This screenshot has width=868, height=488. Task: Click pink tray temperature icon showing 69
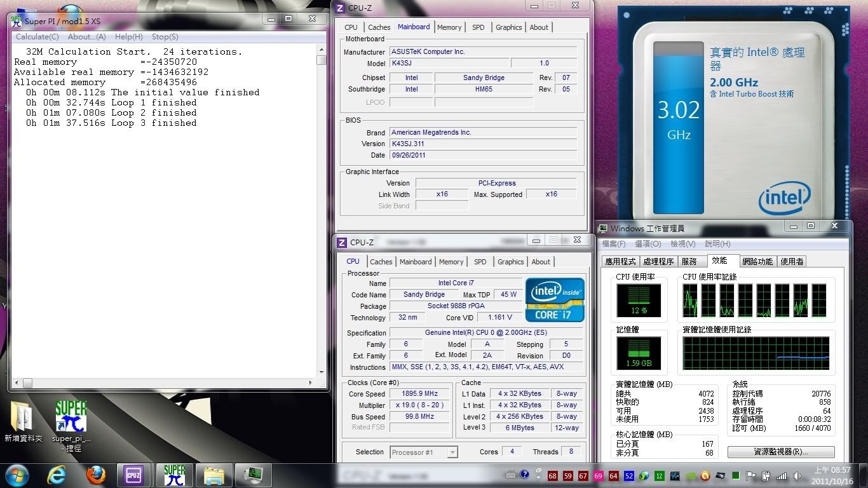click(598, 476)
